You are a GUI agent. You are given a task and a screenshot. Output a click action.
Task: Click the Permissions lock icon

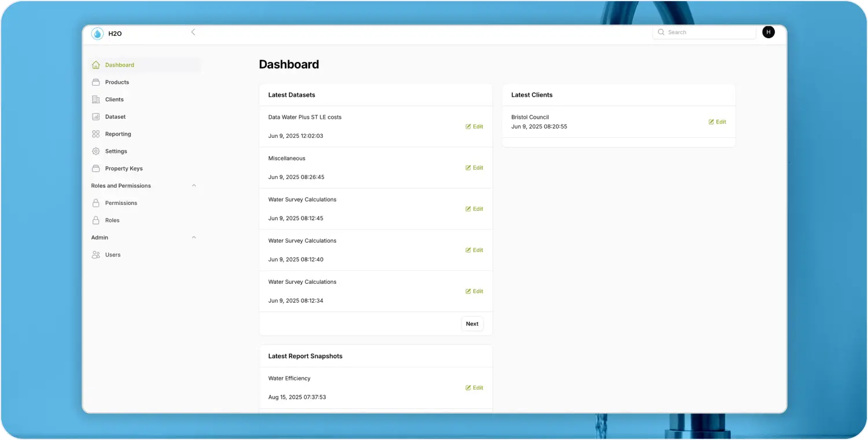tap(96, 203)
